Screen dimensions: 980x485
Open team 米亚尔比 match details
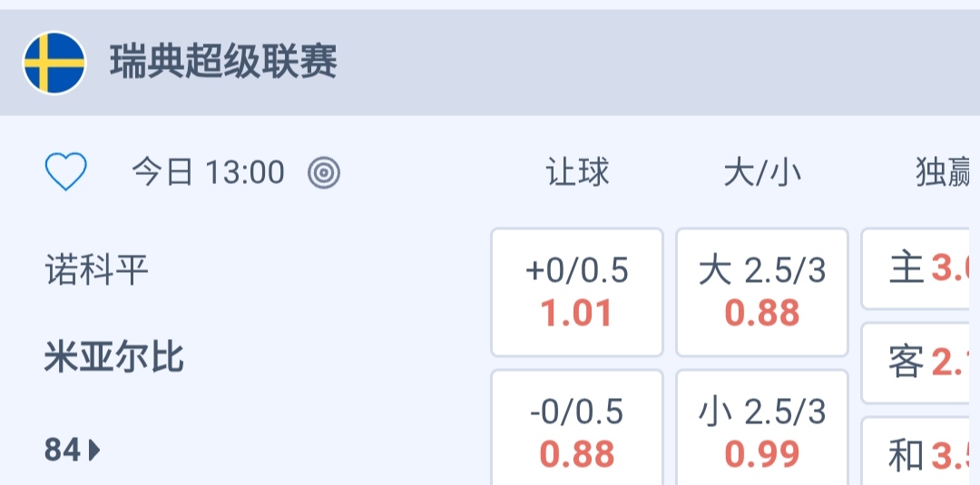[114, 358]
